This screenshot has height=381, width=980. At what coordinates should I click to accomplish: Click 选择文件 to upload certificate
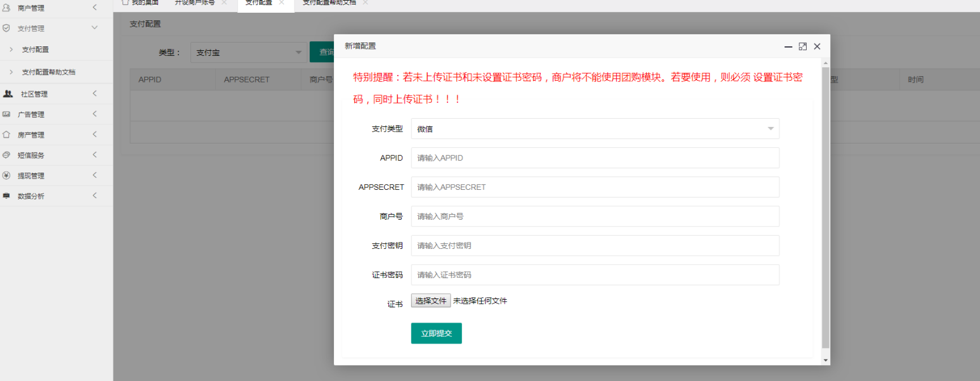(x=430, y=301)
